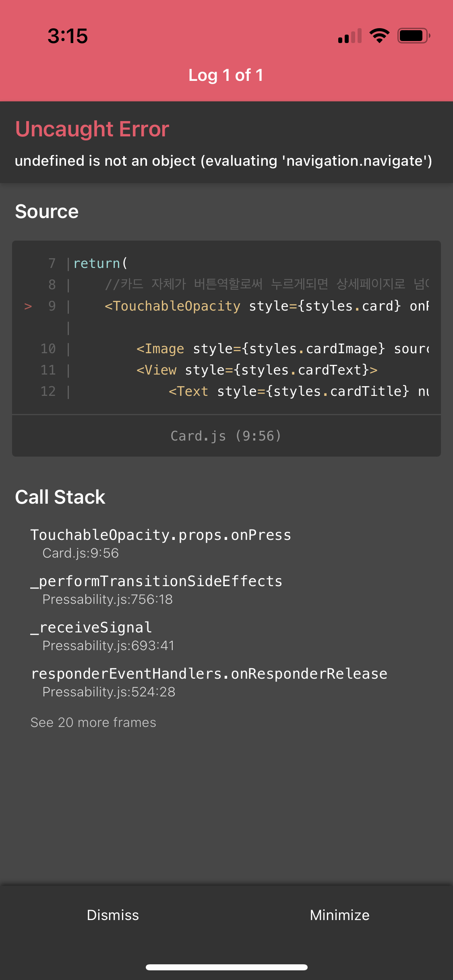Click 'Card.js:9:56' call stack file reference

(81, 553)
